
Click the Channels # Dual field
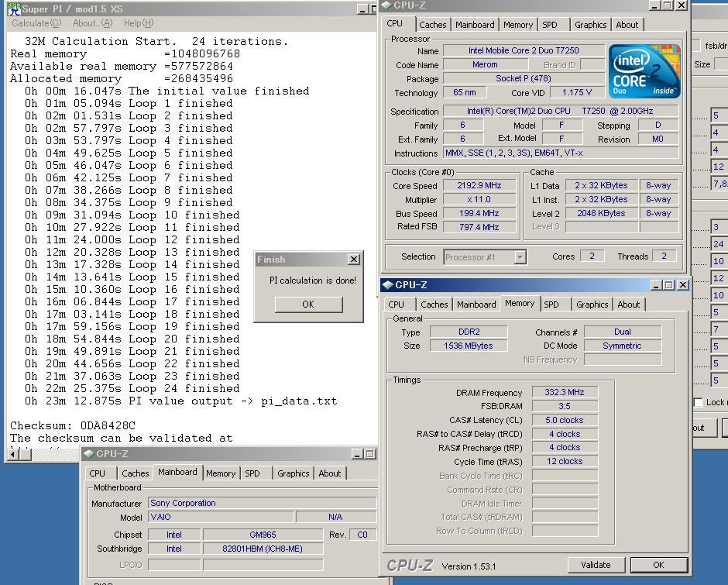623,332
